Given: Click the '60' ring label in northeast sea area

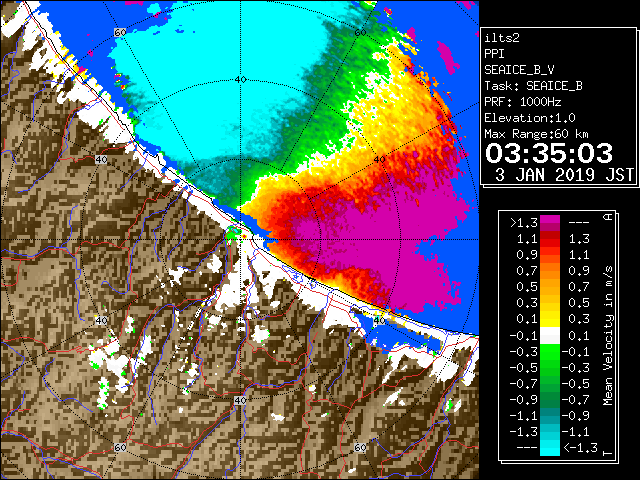Looking at the screenshot, I should (x=360, y=33).
